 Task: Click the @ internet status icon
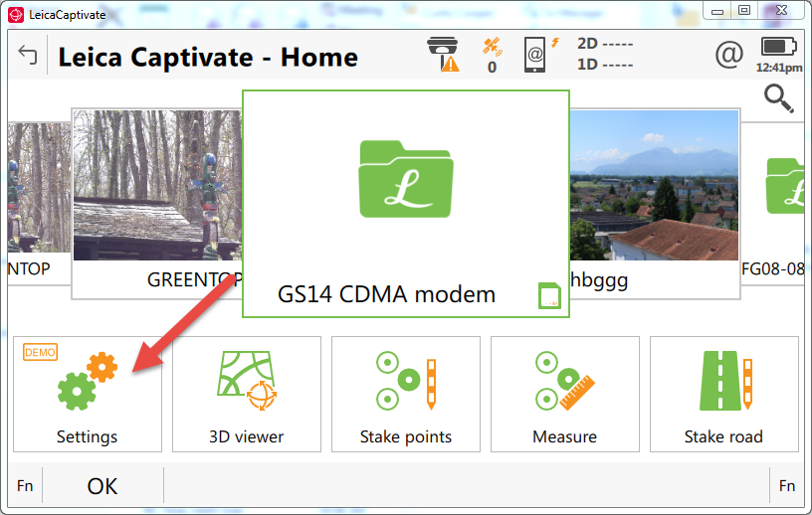tap(728, 55)
